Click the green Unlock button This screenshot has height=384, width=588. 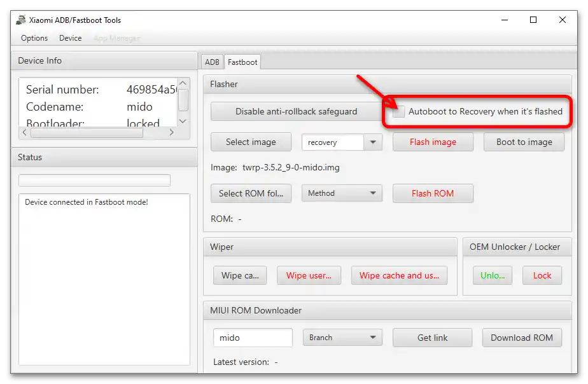[x=493, y=275]
